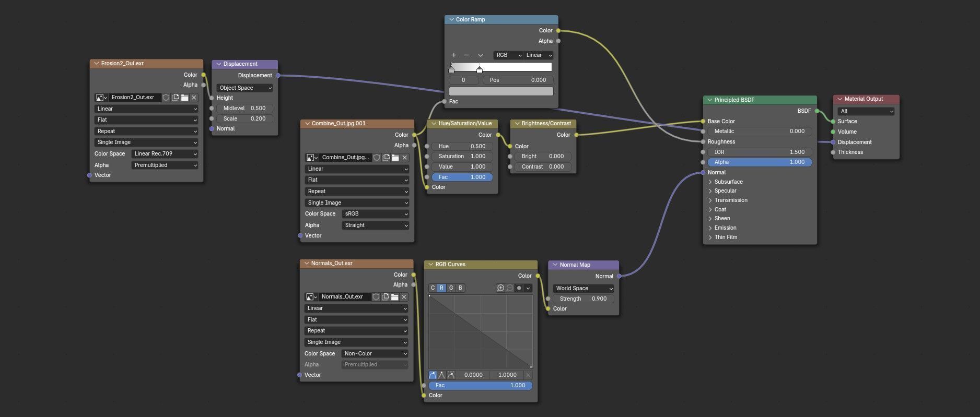Open World Space dropdown in Normal Map
Viewport: 980px width, 417px height.
584,289
